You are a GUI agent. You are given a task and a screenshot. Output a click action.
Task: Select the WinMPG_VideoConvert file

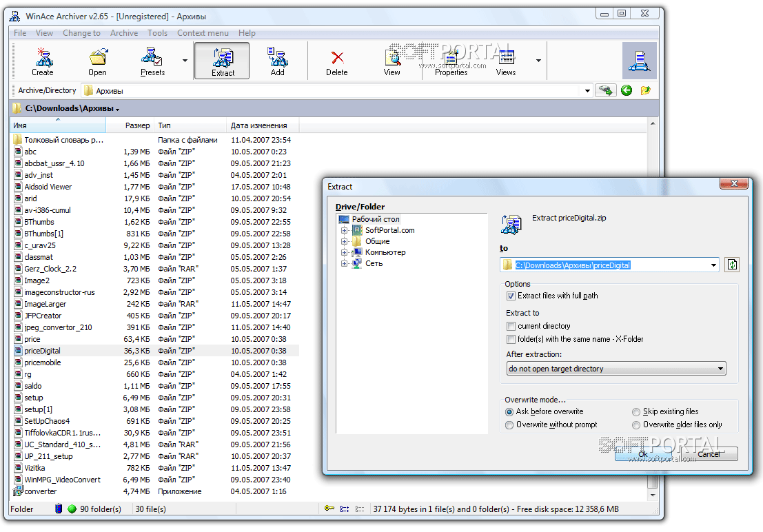pos(155,480)
